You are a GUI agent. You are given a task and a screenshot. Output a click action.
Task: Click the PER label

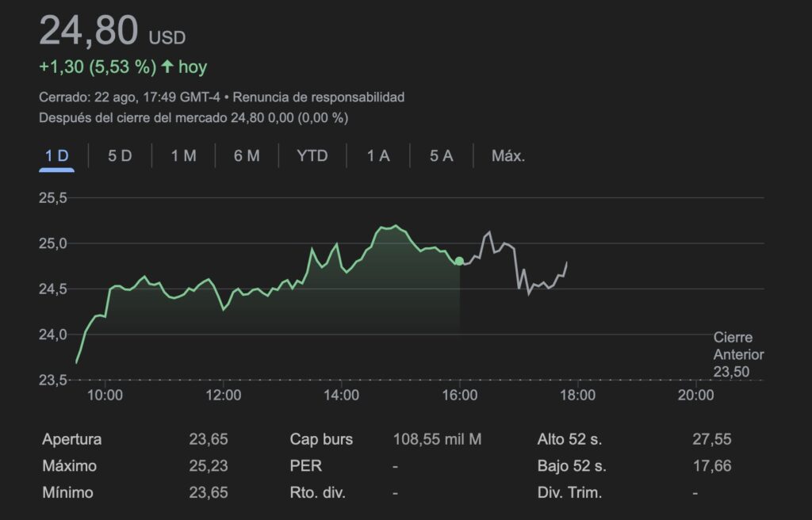coord(305,465)
